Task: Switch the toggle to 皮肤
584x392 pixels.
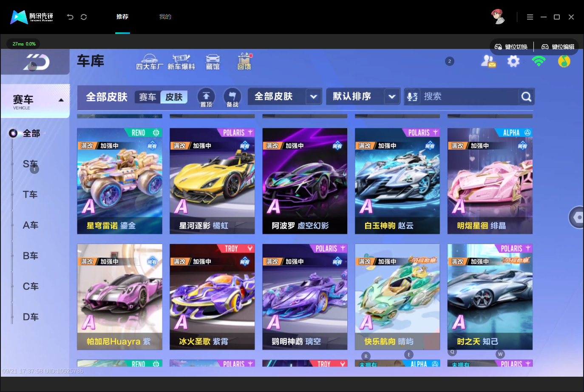Action: point(174,97)
